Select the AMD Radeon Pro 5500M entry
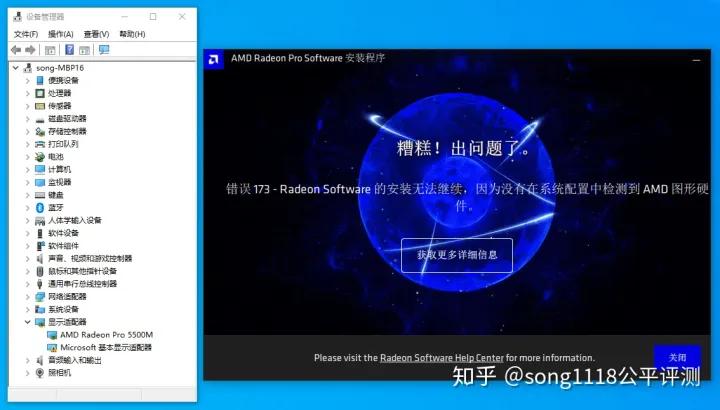The image size is (720, 410). pyautogui.click(x=107, y=335)
